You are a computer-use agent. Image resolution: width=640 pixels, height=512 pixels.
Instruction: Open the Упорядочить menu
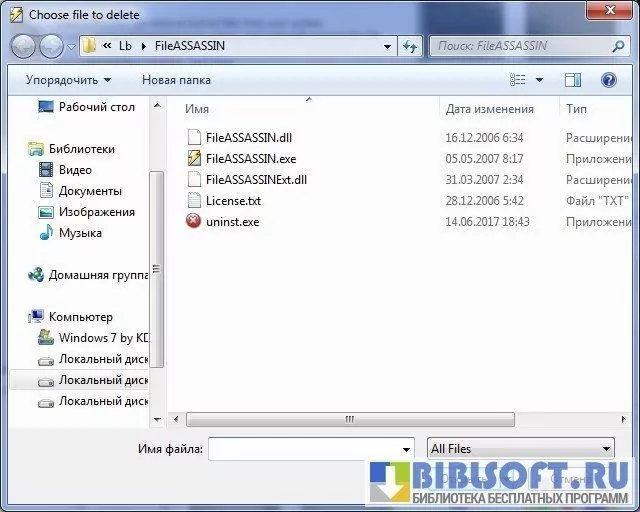pos(68,80)
